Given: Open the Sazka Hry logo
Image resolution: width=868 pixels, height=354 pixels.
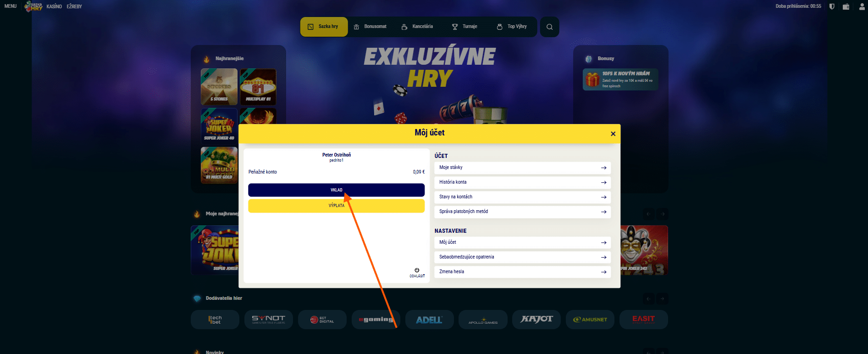Looking at the screenshot, I should pos(33,6).
